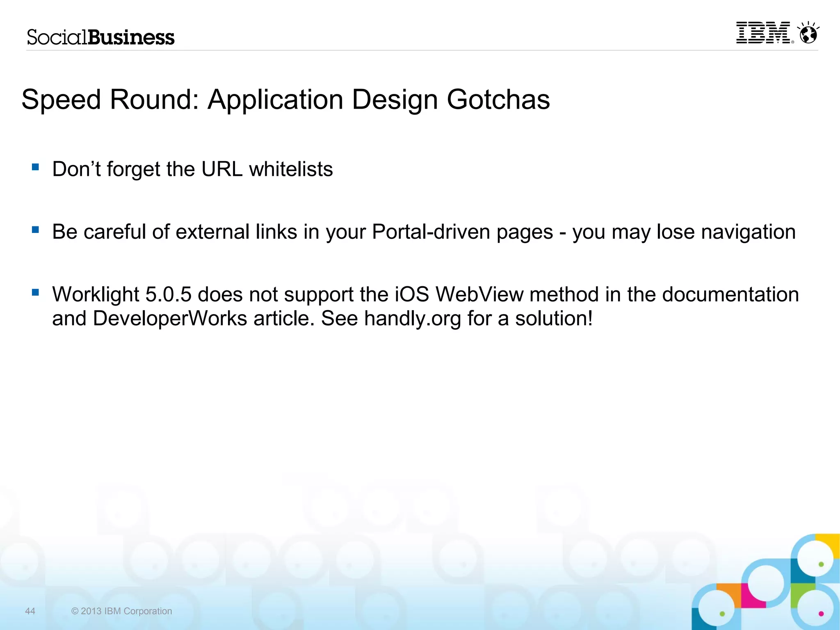Click the bullet about external links in Portal-driven pages
The height and width of the screenshot is (630, 840).
coord(424,232)
